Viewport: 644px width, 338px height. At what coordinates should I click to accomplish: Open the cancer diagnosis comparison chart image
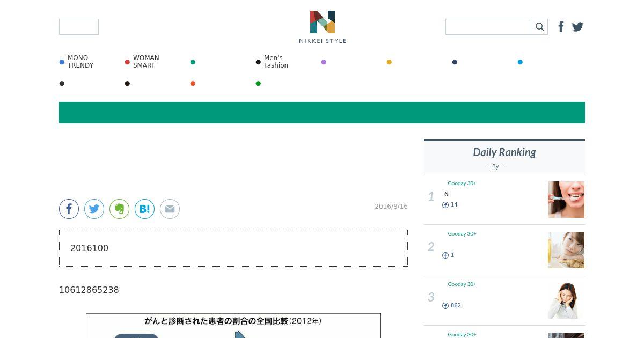pyautogui.click(x=233, y=326)
